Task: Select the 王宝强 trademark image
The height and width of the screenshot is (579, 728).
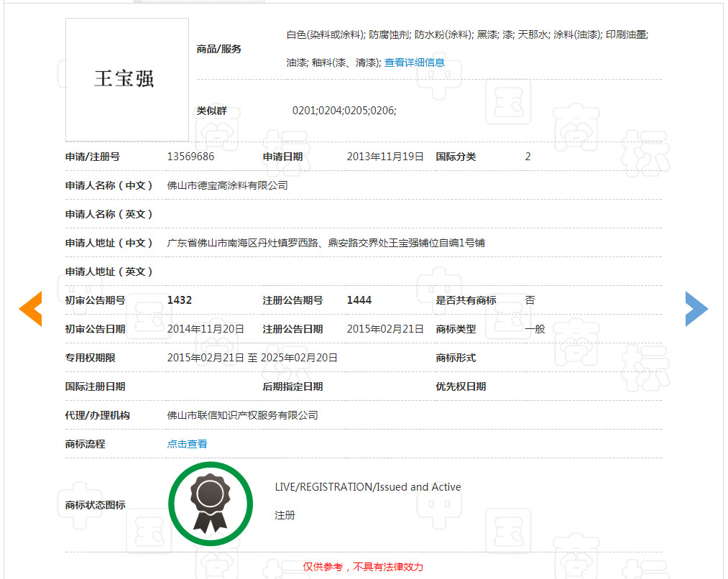Action: pyautogui.click(x=126, y=80)
